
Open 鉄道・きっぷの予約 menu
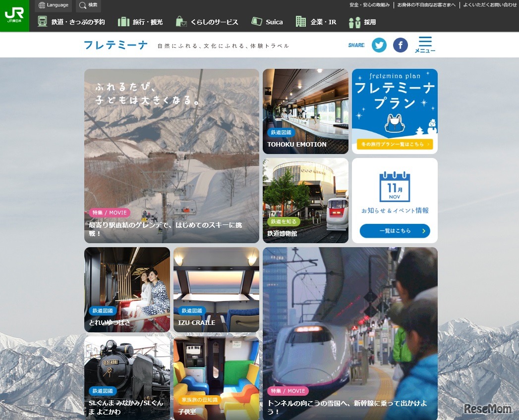(x=71, y=22)
